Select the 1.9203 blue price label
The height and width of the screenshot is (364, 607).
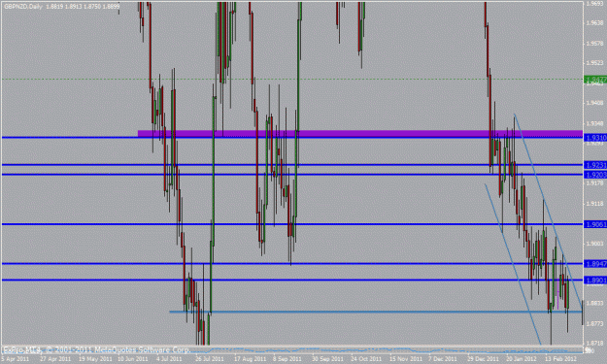(x=595, y=175)
